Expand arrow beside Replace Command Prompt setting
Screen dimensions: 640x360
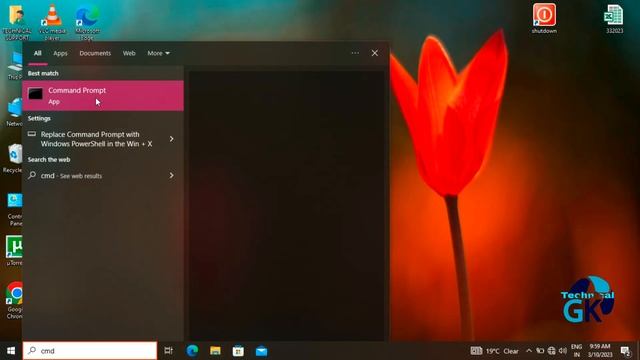tap(171, 139)
